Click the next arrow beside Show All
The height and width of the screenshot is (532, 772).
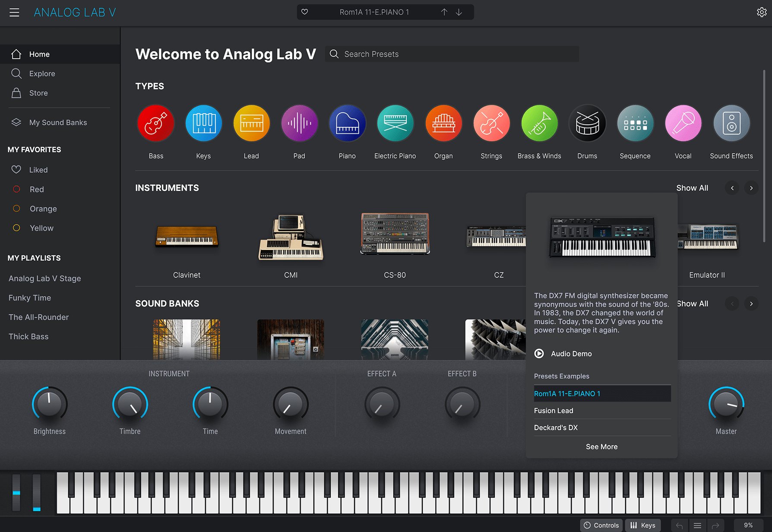click(x=751, y=188)
